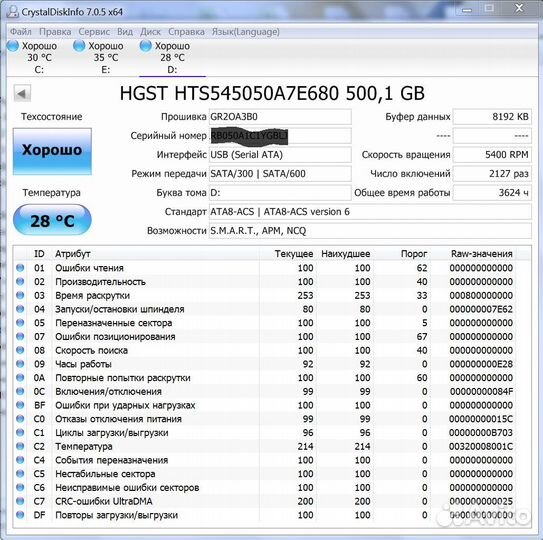The image size is (543, 540).
Task: Click the Техсостояние label
Action: [x=52, y=117]
